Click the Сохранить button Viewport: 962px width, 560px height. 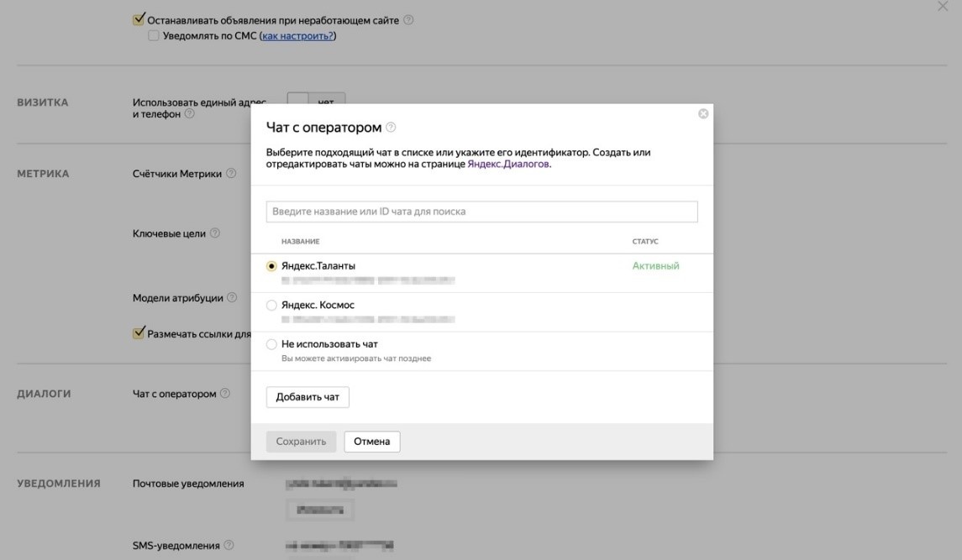[301, 442]
